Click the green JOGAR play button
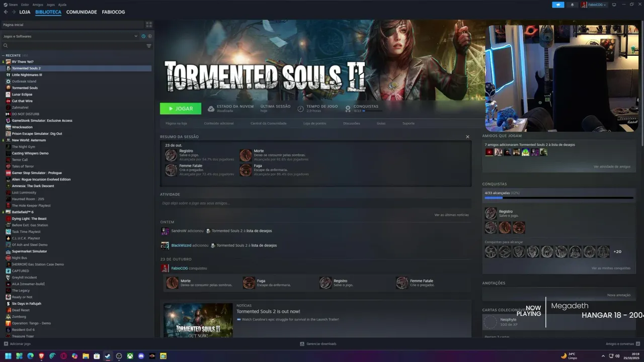This screenshot has height=362, width=644. point(181,109)
